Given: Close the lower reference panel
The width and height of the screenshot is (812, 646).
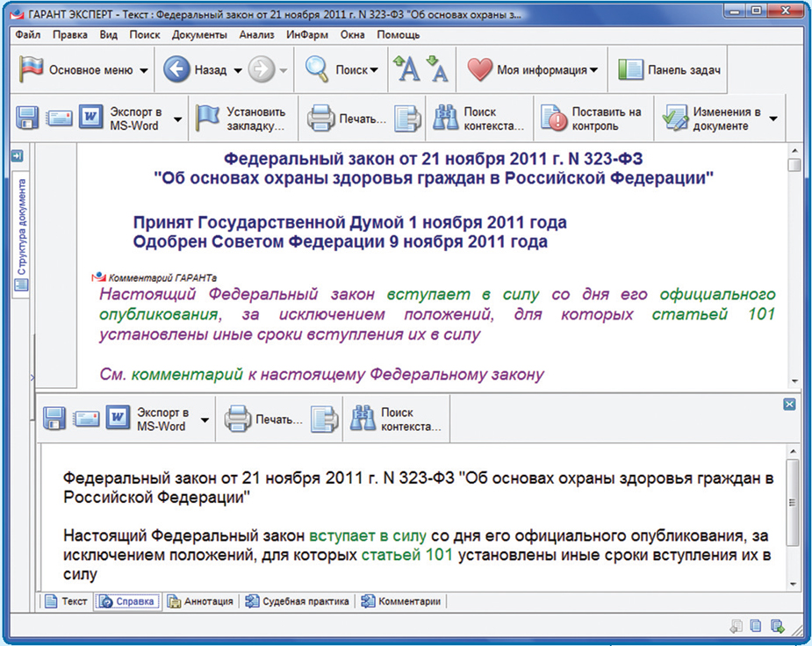Looking at the screenshot, I should 789,404.
